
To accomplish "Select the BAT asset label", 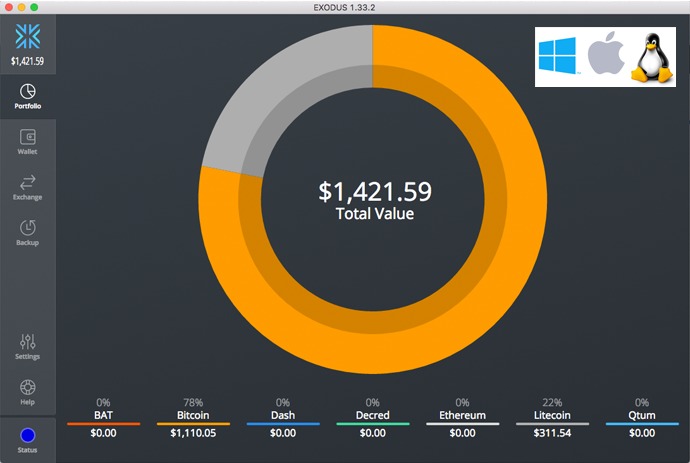I will (103, 415).
